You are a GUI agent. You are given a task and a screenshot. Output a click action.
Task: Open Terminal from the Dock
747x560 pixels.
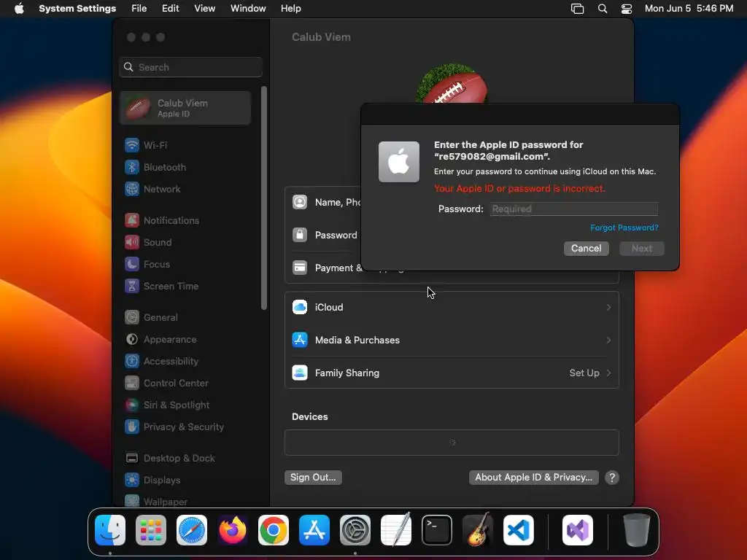pyautogui.click(x=437, y=530)
